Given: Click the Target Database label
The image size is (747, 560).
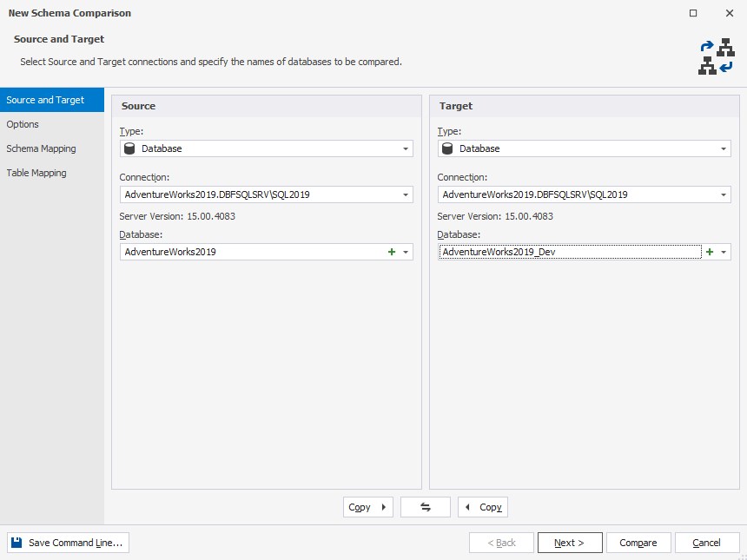Looking at the screenshot, I should 459,234.
